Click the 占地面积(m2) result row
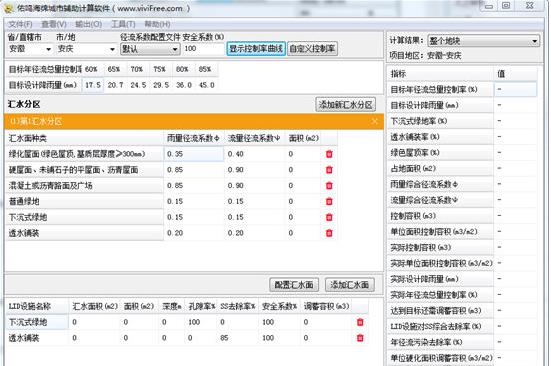 pos(440,169)
